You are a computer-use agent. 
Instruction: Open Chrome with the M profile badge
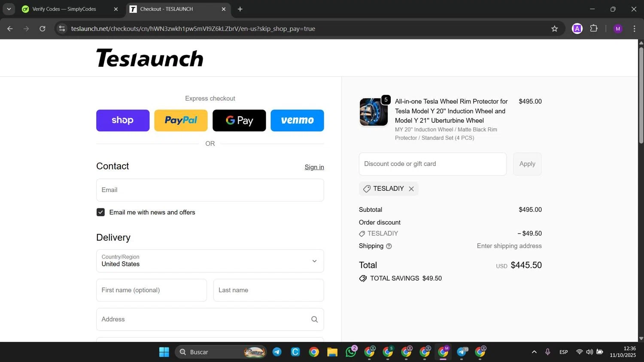pyautogui.click(x=444, y=352)
